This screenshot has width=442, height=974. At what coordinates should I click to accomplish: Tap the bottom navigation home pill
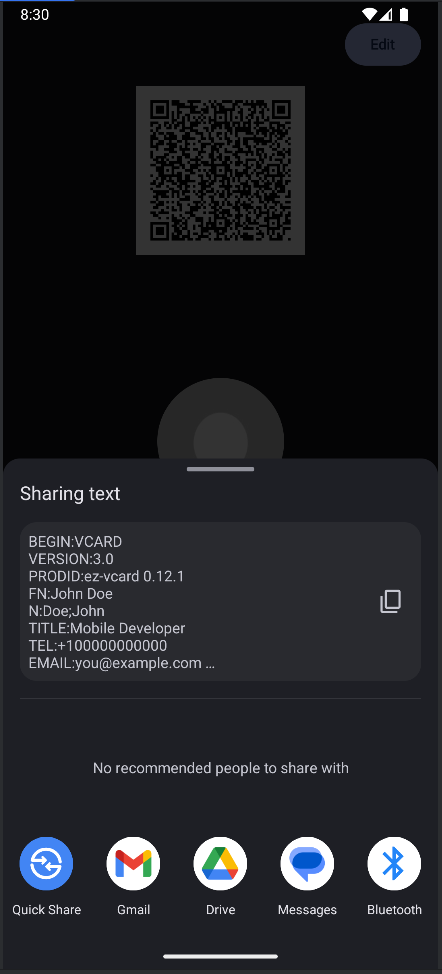[220, 957]
